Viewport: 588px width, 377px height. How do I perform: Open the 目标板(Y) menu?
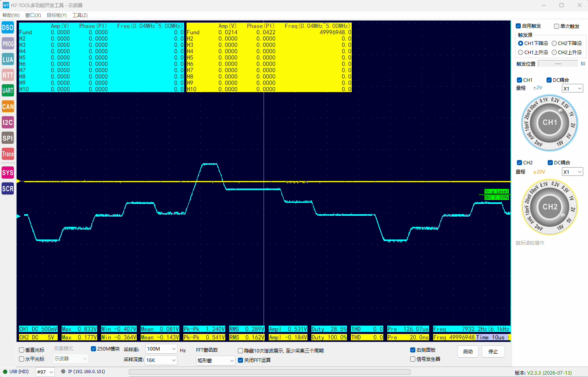(x=57, y=15)
